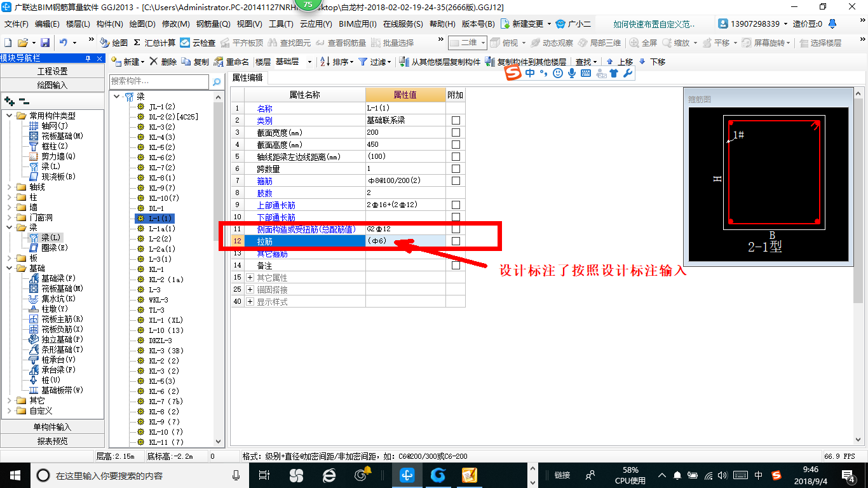Expand the 轴线 folder
868x488 pixels.
[x=10, y=187]
